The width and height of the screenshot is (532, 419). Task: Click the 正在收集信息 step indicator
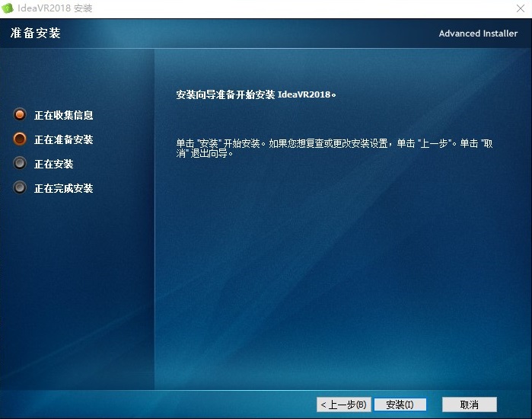pyautogui.click(x=20, y=114)
